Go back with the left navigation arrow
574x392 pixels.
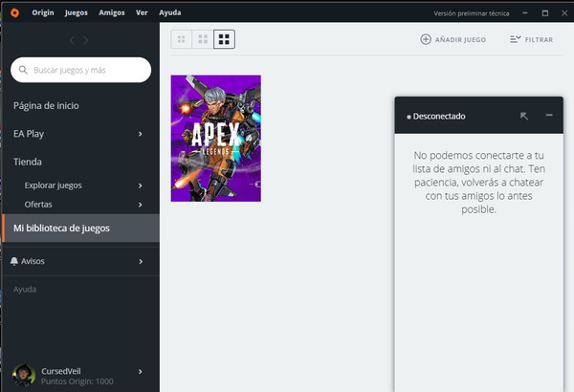[x=72, y=40]
